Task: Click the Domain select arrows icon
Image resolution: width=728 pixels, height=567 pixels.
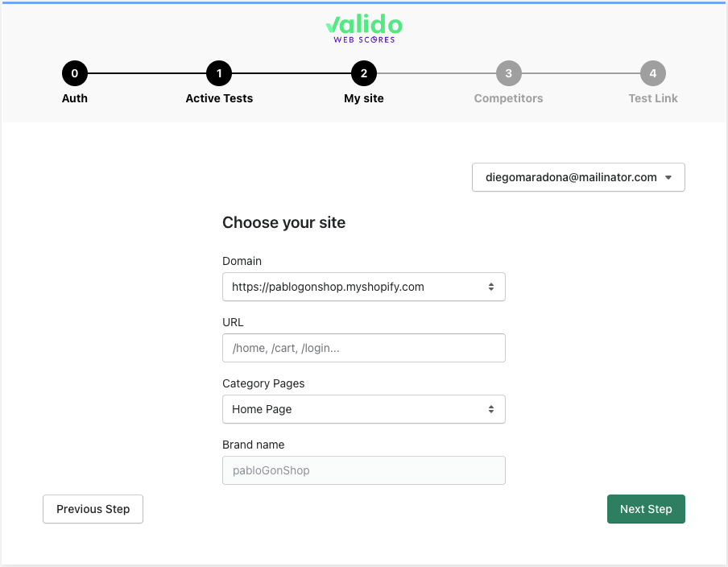Action: tap(491, 287)
